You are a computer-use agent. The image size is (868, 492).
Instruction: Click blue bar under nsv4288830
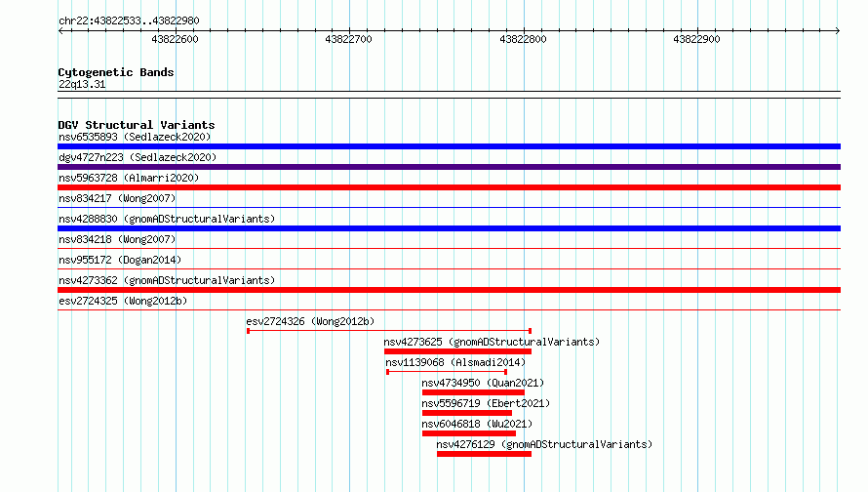point(449,228)
